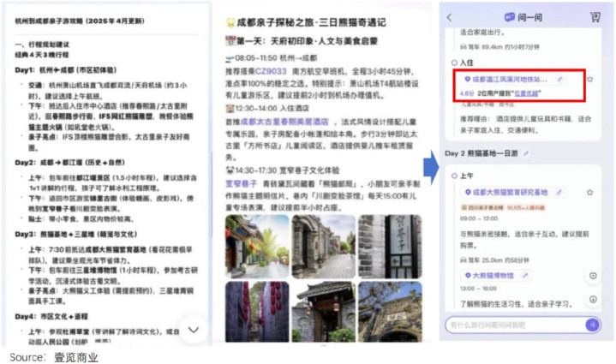Click the 经典4天3晚行程 line
This screenshot has height=364, width=616.
(x=42, y=55)
